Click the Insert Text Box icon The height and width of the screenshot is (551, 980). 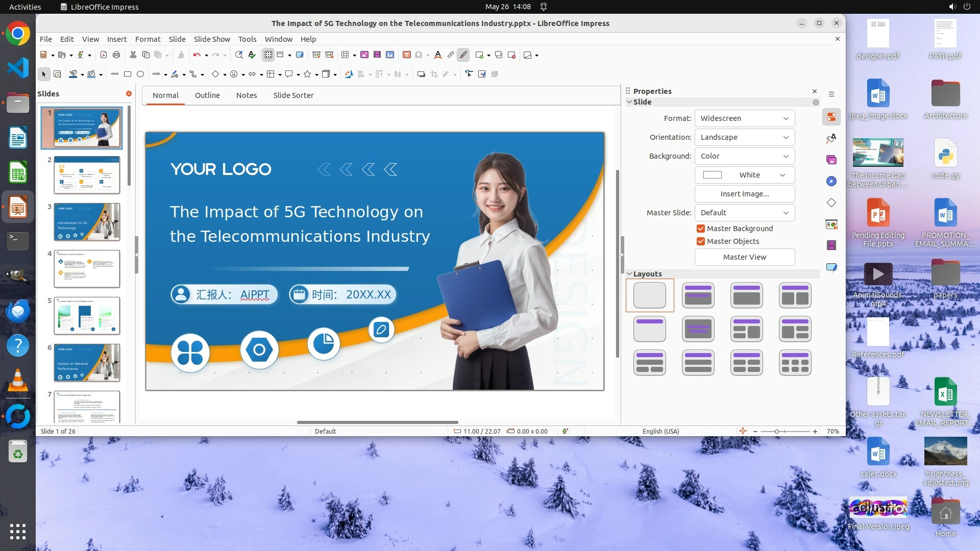pyautogui.click(x=406, y=55)
